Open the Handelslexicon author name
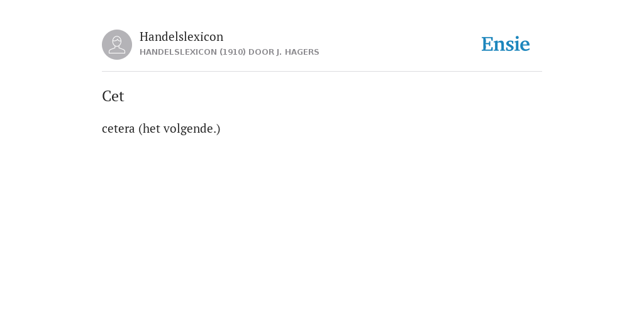The image size is (644, 322). click(x=182, y=36)
